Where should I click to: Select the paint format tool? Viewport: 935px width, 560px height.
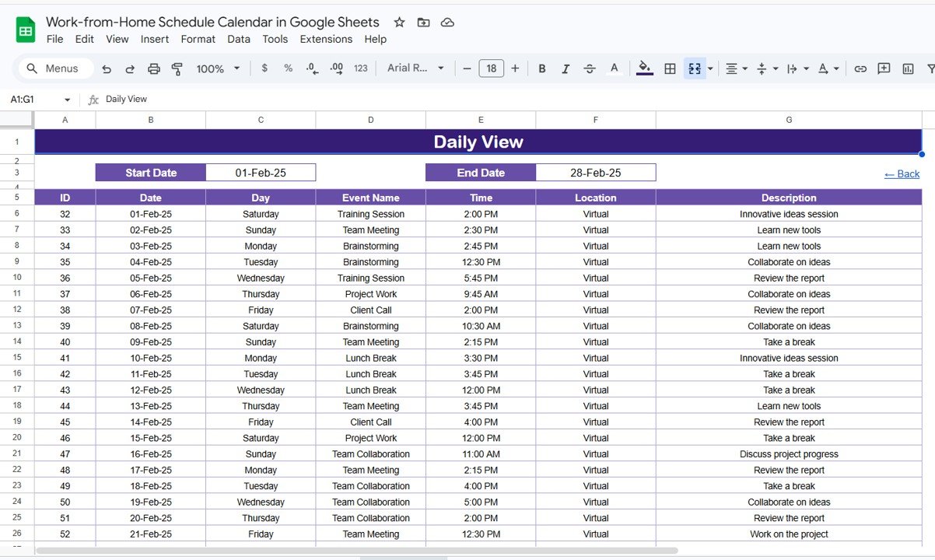[177, 68]
